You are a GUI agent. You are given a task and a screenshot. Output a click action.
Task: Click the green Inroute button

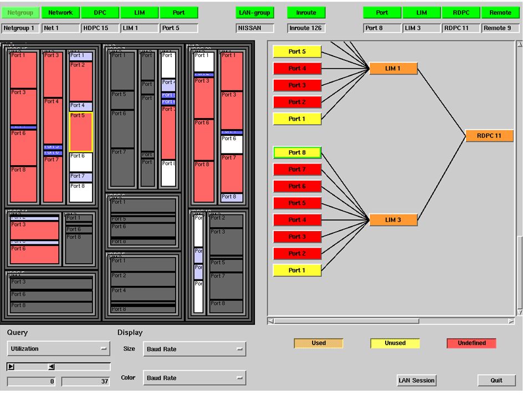click(306, 13)
